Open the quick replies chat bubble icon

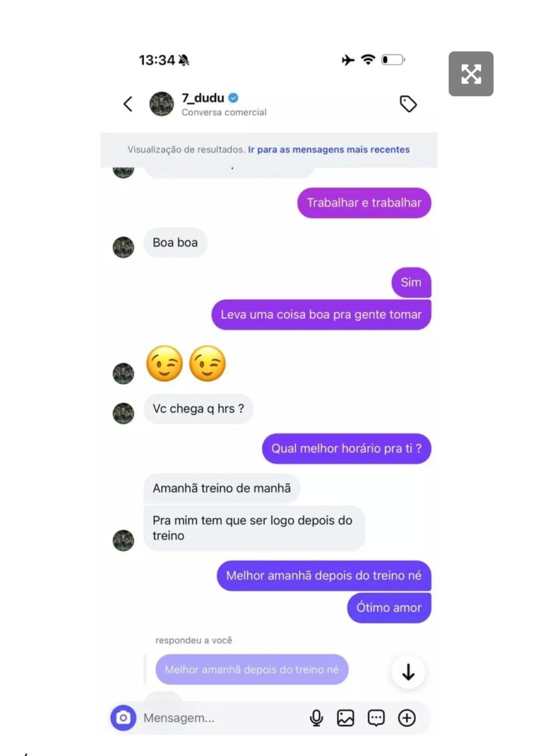point(376,718)
